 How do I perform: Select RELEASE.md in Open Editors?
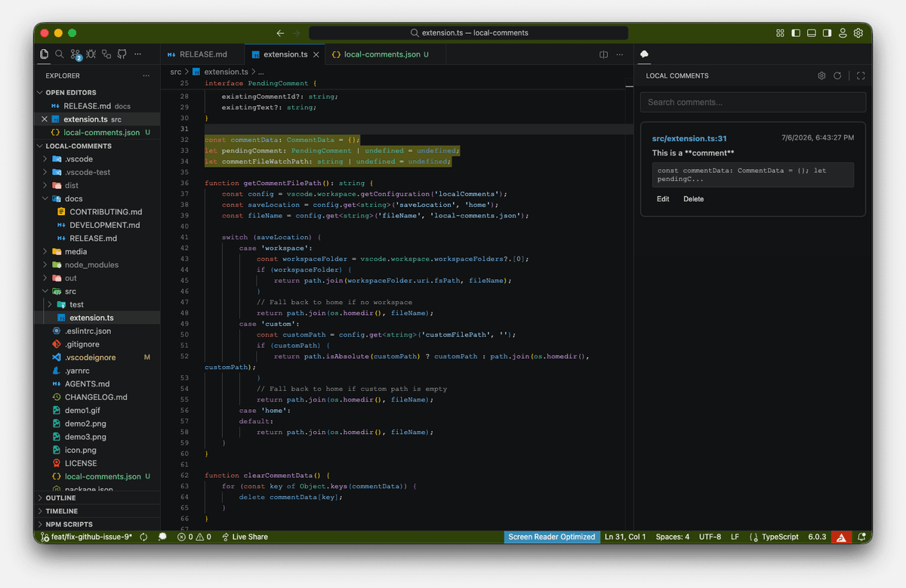click(97, 106)
